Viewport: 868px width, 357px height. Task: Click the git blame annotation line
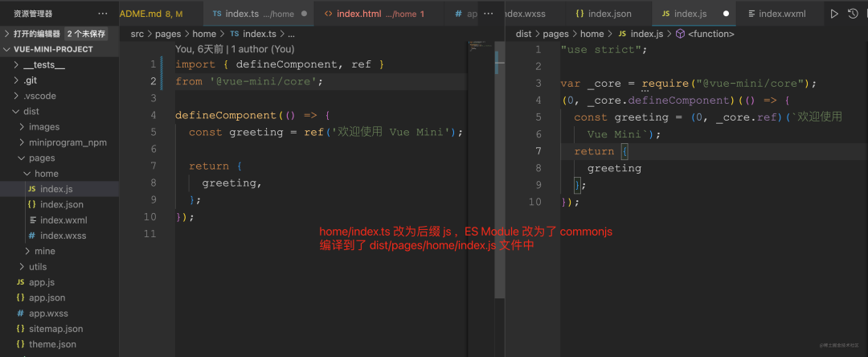[235, 49]
